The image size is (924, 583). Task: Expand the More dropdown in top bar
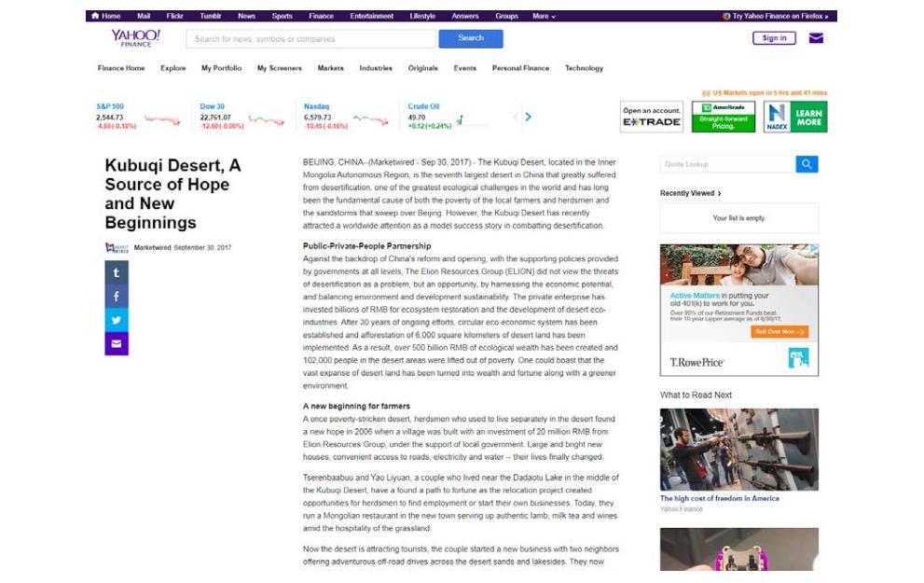point(544,16)
